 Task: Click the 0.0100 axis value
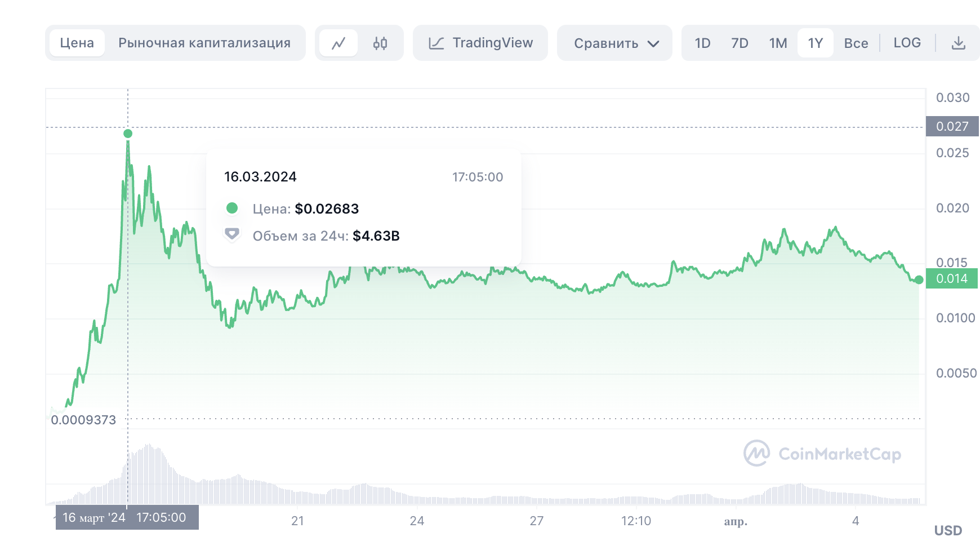(x=955, y=318)
